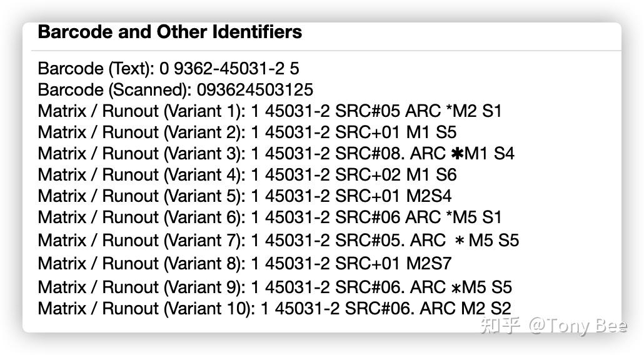Click the "Barcode (Scanned)" label
The width and height of the screenshot is (644, 355).
[114, 89]
